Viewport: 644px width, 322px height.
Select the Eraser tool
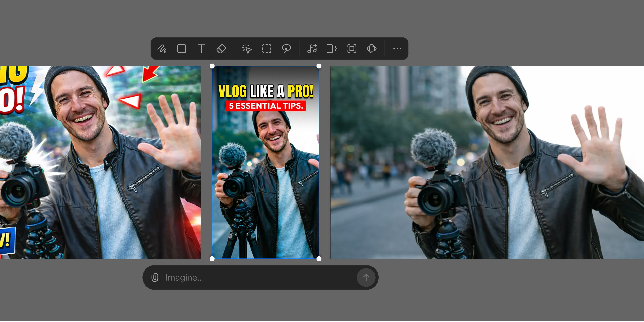coord(221,49)
